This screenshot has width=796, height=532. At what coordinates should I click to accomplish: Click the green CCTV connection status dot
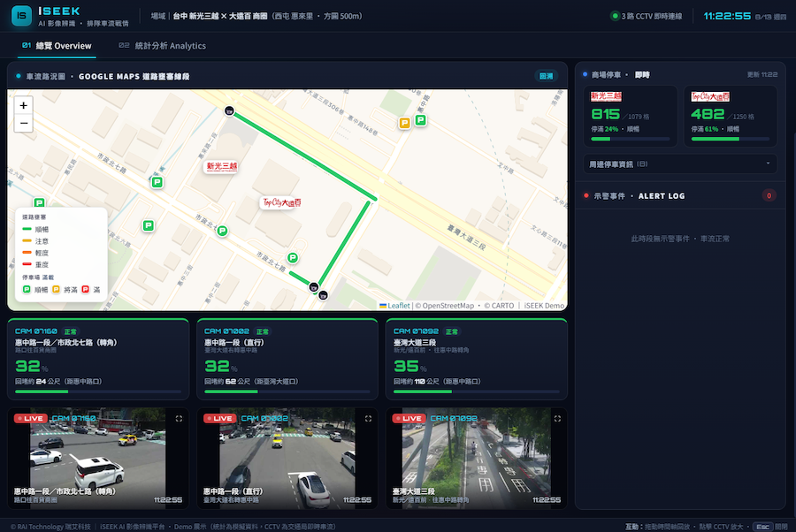(x=615, y=16)
